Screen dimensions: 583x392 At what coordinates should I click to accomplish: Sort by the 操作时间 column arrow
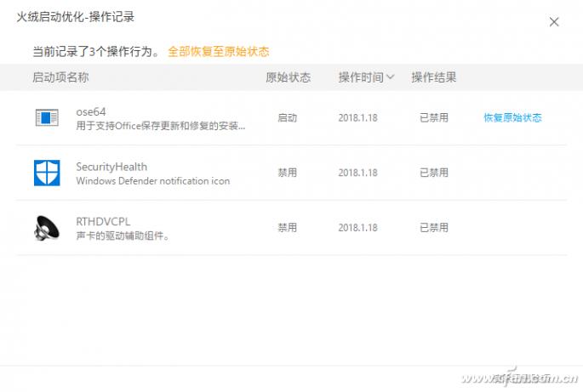pos(391,77)
